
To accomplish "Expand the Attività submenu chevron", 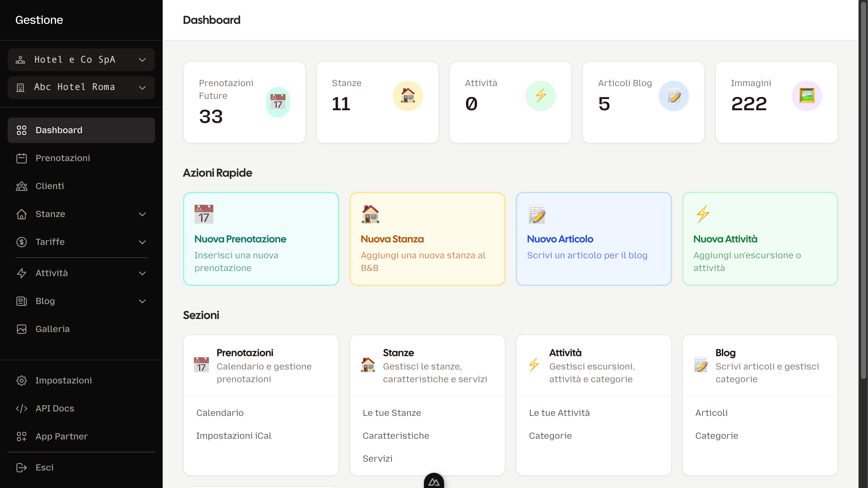I will 143,273.
